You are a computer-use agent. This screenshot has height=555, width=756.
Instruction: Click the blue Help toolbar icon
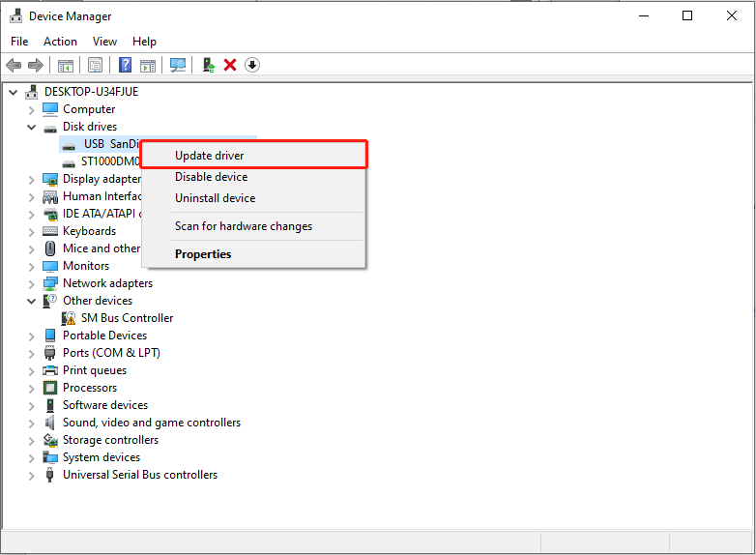125,65
